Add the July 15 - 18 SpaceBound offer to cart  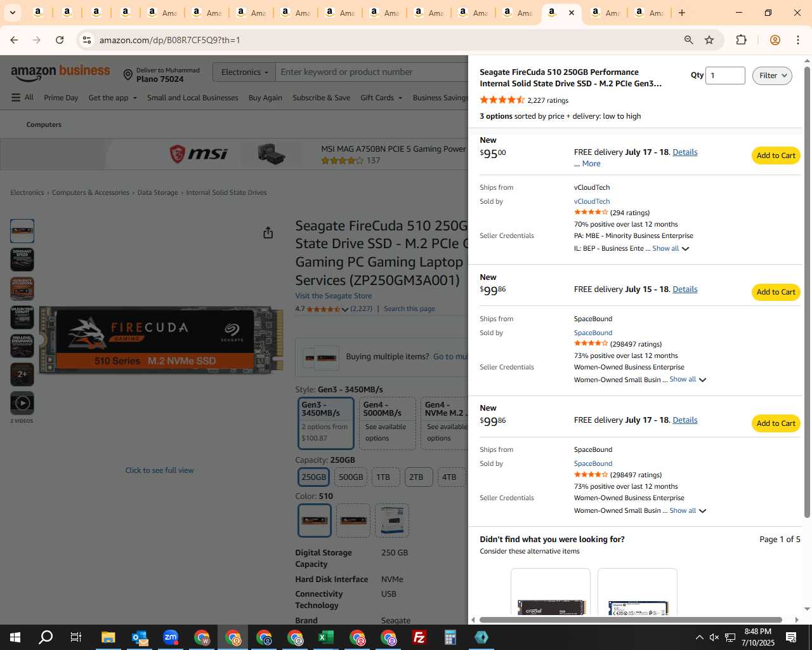[776, 292]
